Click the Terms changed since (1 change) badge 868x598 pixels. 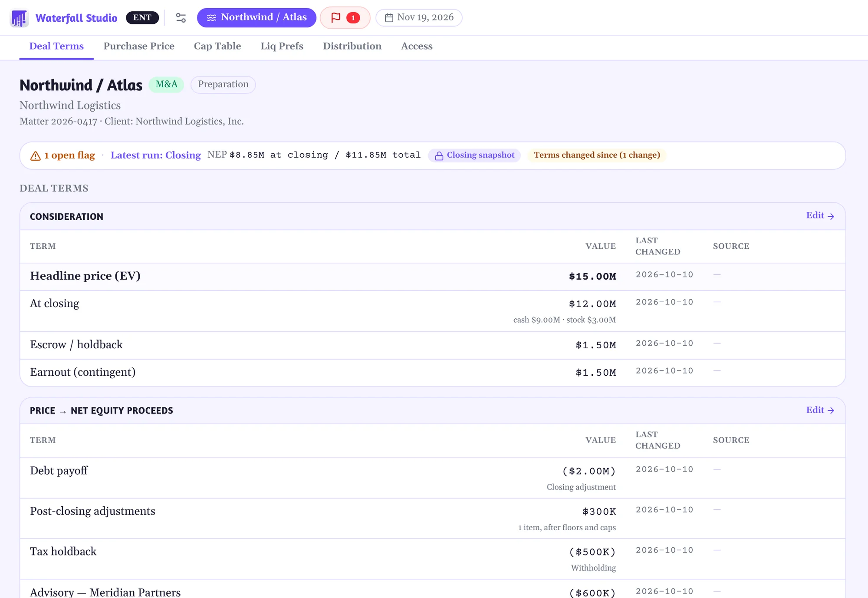coord(597,155)
